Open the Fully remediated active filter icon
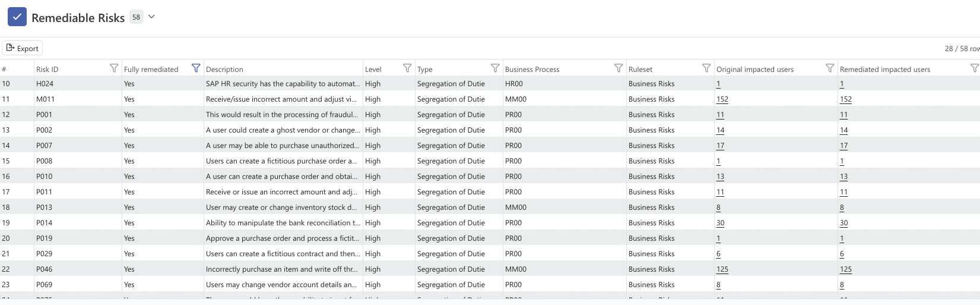The height and width of the screenshot is (305, 980). click(x=196, y=68)
